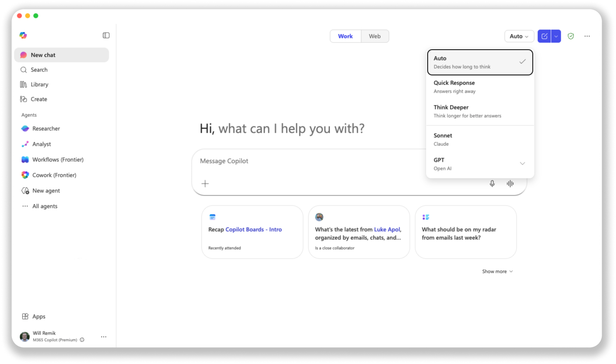Image resolution: width=616 pixels, height=364 pixels.
Task: Open Create from the sidebar
Action: click(x=61, y=99)
